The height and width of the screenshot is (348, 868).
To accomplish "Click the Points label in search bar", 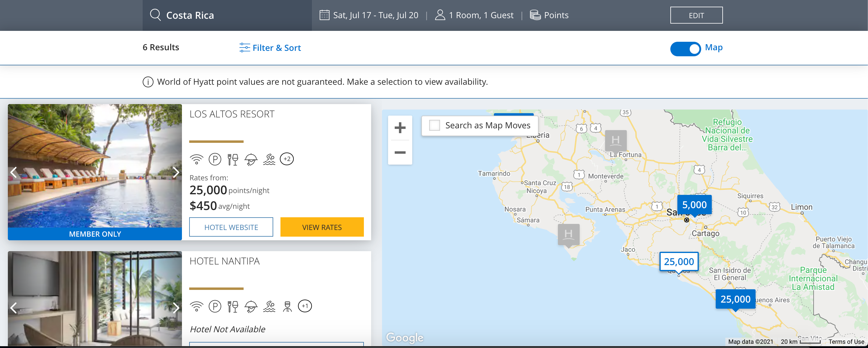I will coord(556,15).
